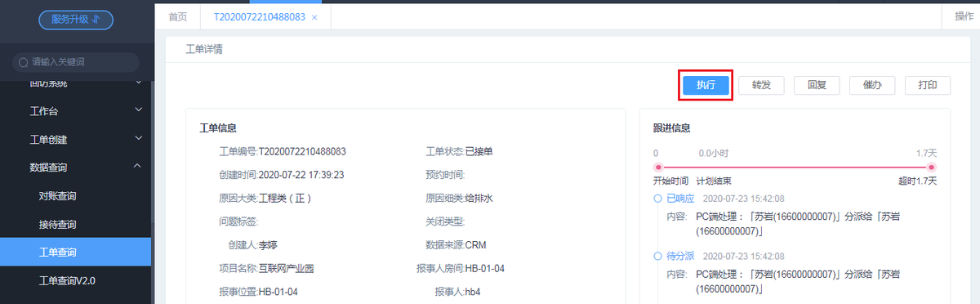
Task: Click the 工单详情 header label
Action: click(204, 49)
